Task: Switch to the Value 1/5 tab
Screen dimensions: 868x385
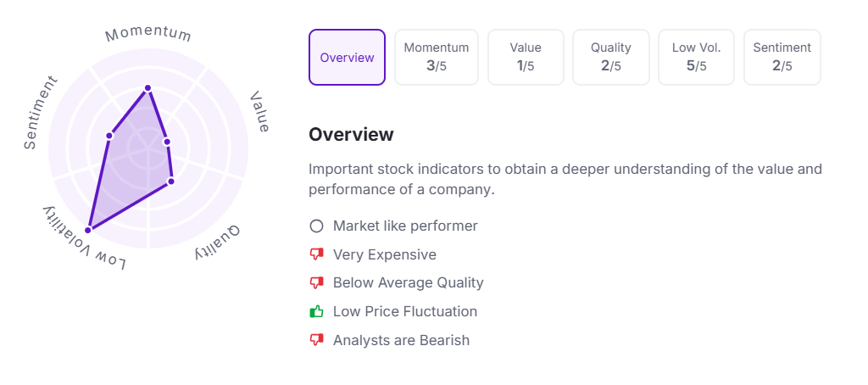Action: pos(526,58)
